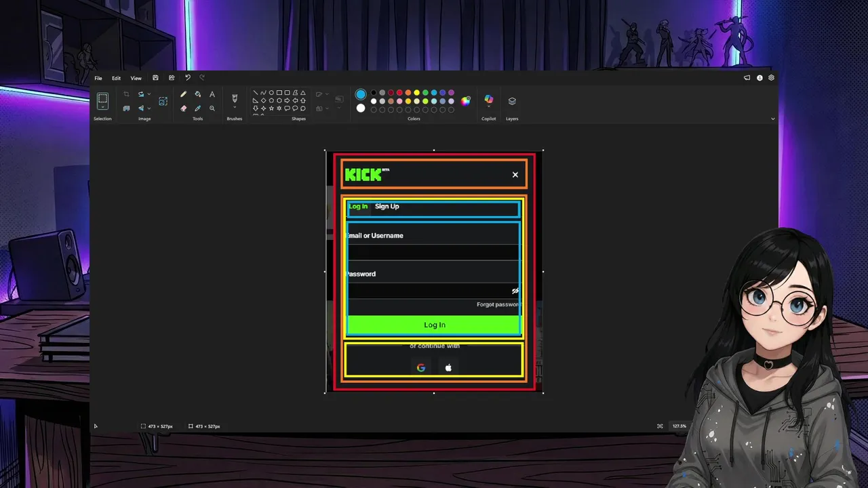Choose the Five-point star shape

[x=271, y=108]
